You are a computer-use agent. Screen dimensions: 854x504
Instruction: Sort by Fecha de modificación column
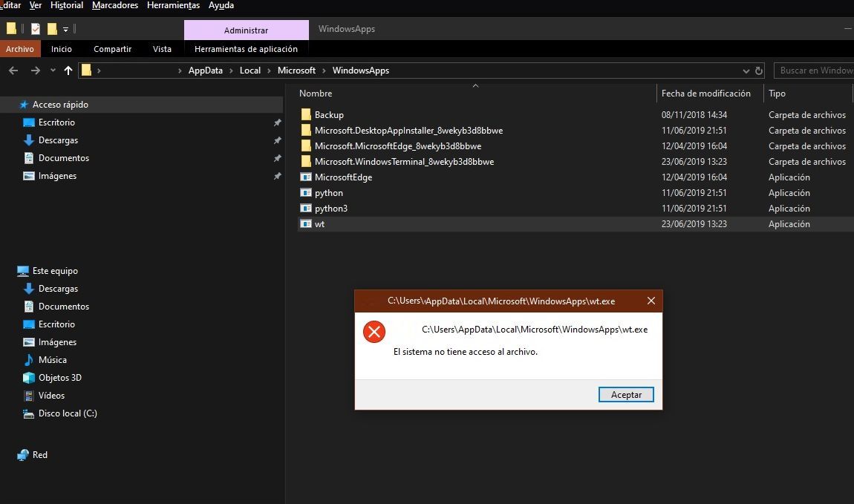tap(706, 94)
